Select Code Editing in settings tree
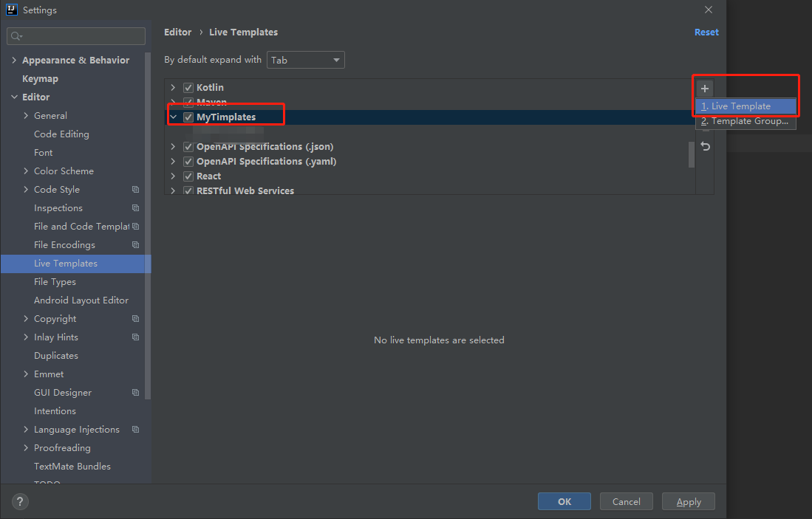The image size is (812, 519). 61,134
